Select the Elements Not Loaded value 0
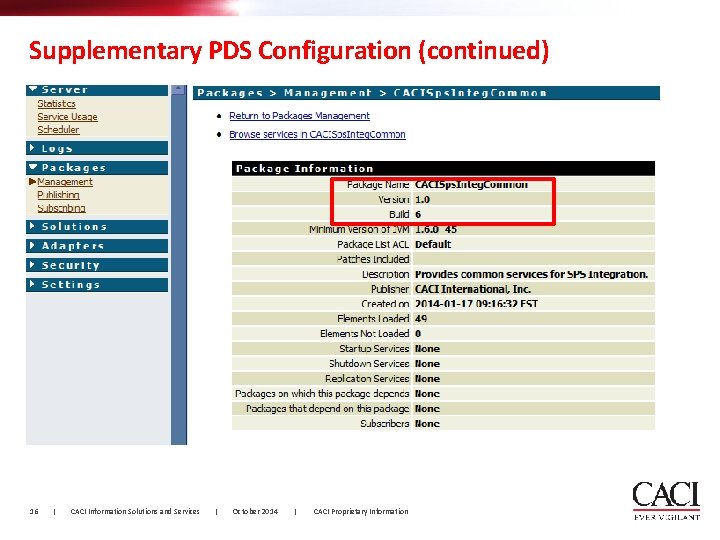Screen dimensions: 720x540 click(418, 334)
